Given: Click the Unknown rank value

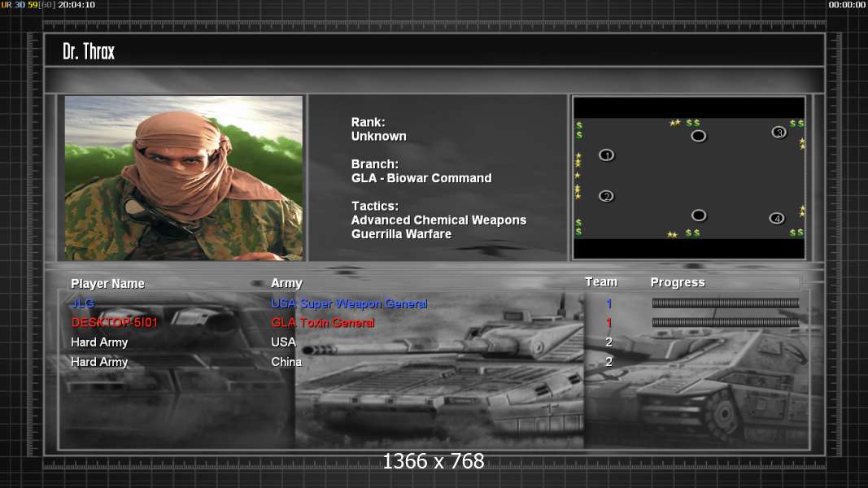Looking at the screenshot, I should [x=378, y=136].
